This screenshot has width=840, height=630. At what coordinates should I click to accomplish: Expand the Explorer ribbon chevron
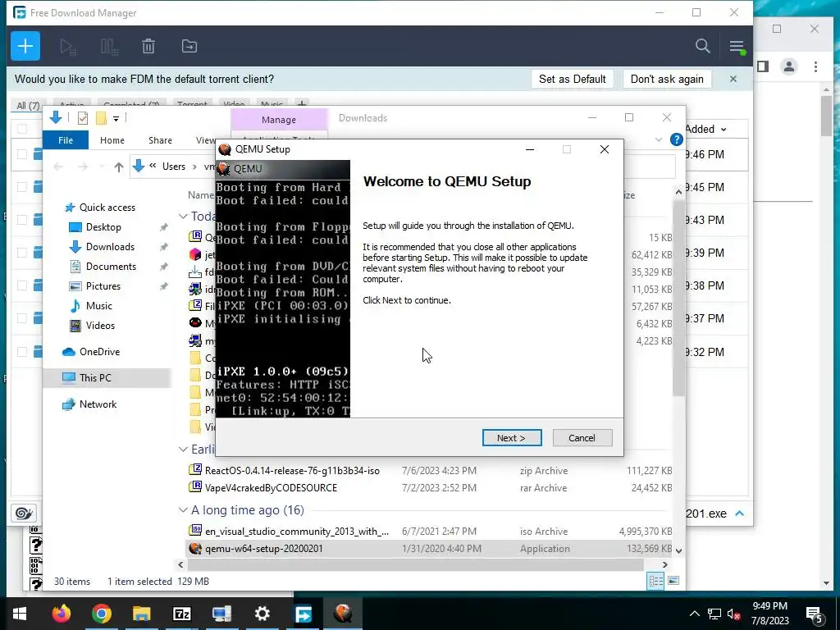[x=659, y=139]
